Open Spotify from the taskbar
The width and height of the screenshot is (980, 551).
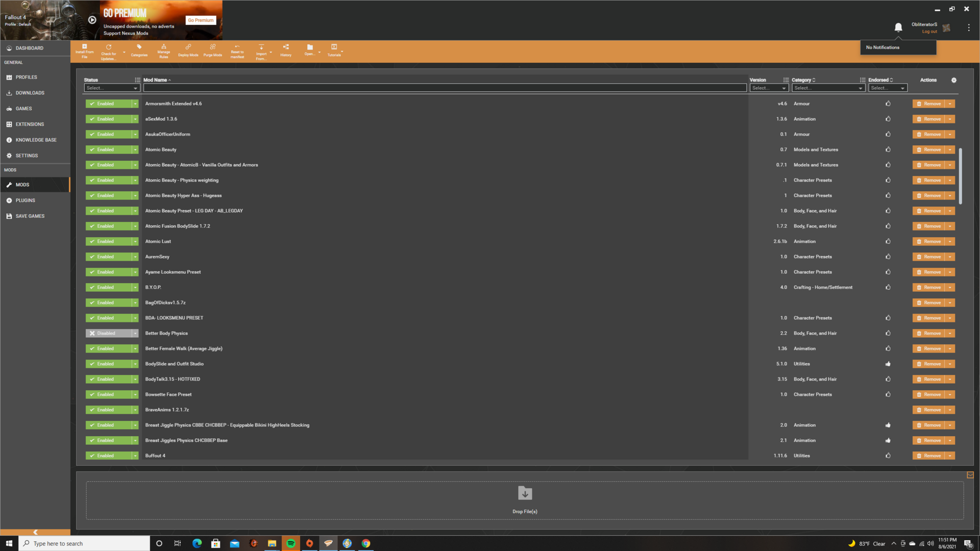coord(291,543)
